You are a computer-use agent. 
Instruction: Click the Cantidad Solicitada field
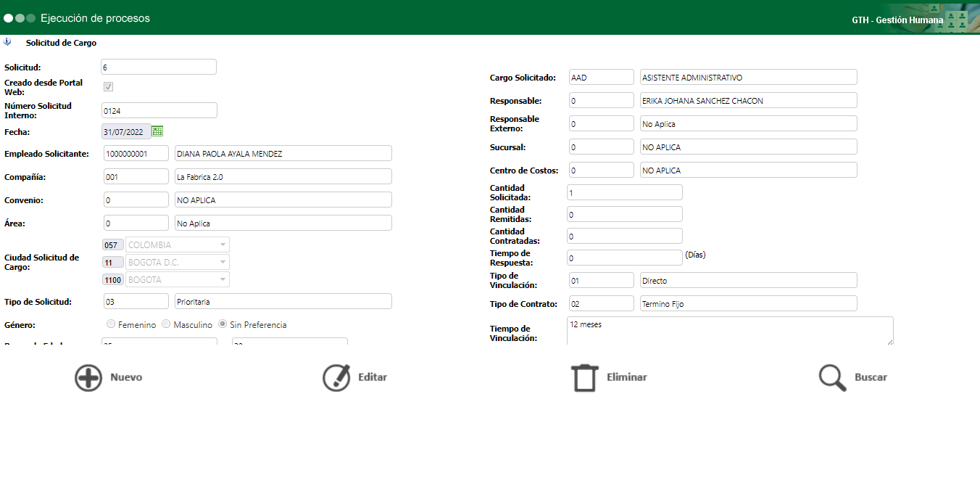[625, 192]
